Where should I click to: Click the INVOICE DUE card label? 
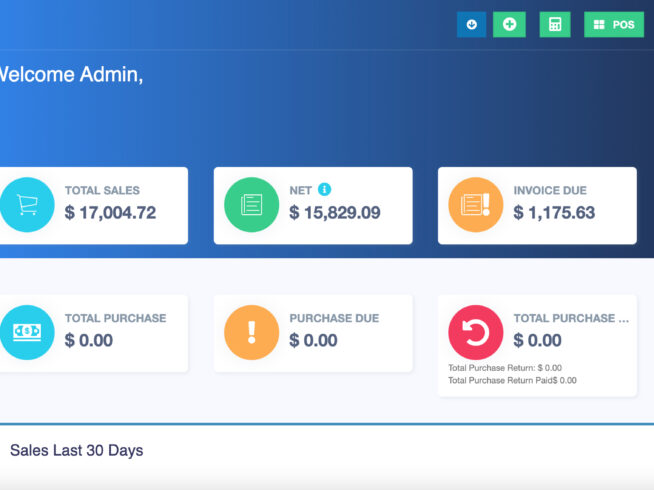coord(550,190)
